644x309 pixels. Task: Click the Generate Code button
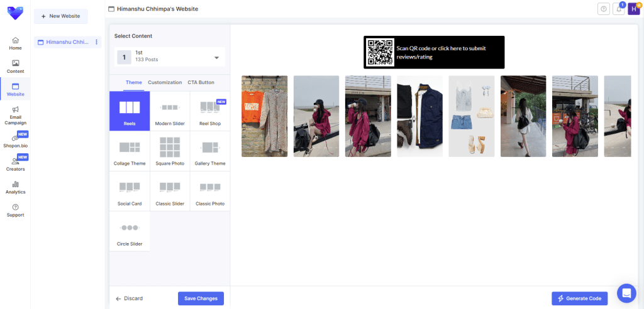pyautogui.click(x=579, y=298)
